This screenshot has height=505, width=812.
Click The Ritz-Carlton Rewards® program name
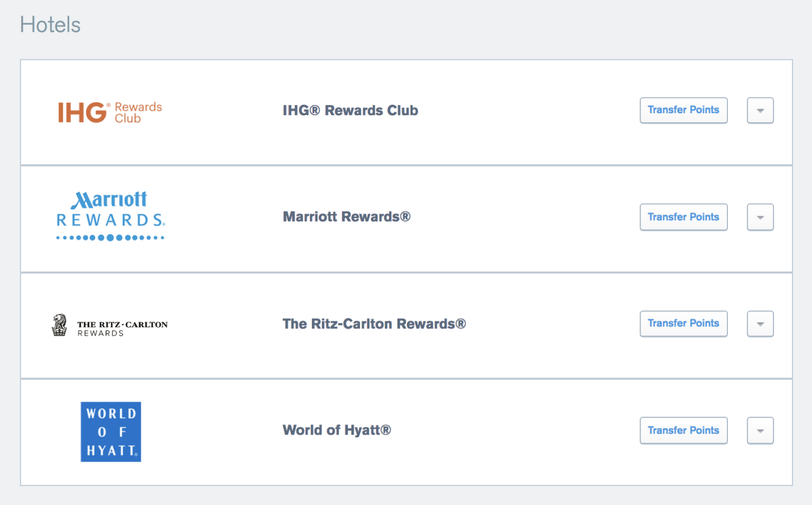pyautogui.click(x=374, y=324)
